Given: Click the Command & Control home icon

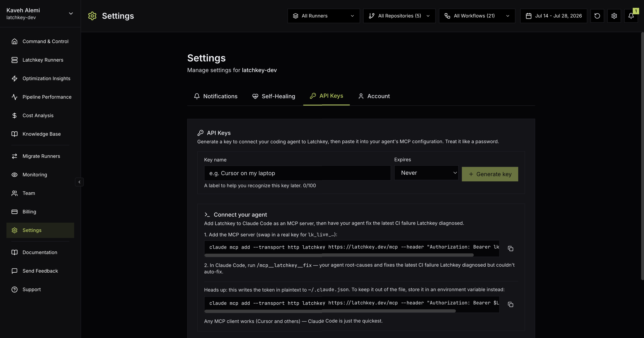Looking at the screenshot, I should pyautogui.click(x=15, y=41).
